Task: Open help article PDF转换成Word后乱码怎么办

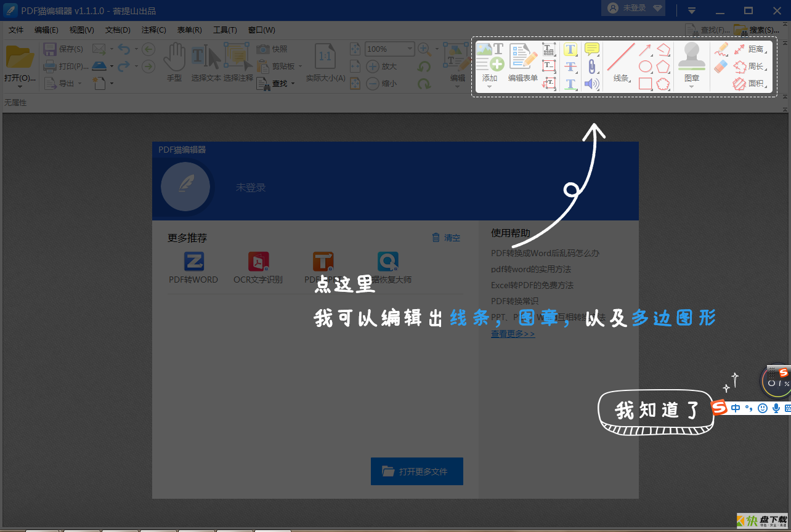Action: point(545,253)
